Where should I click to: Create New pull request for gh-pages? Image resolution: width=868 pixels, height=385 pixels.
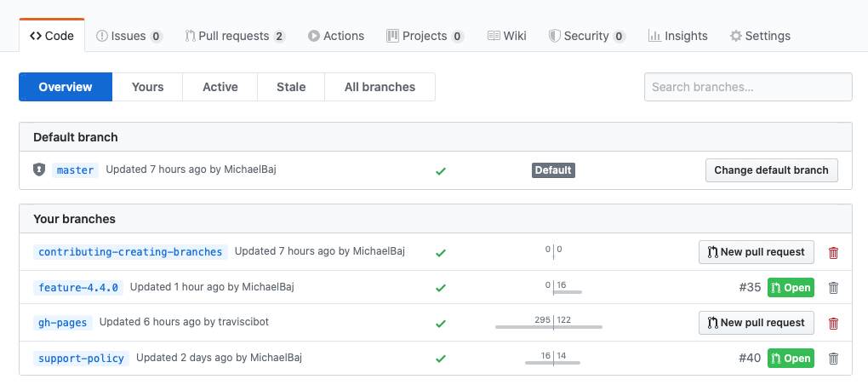point(756,323)
